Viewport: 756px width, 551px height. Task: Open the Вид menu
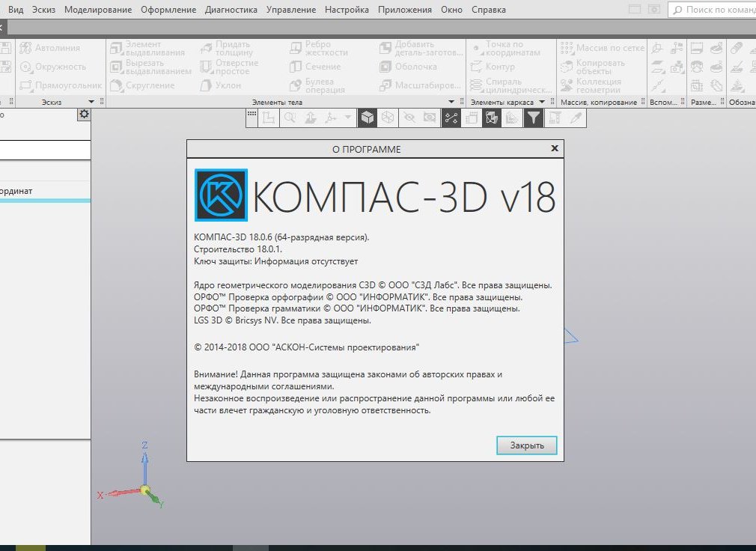pyautogui.click(x=16, y=10)
